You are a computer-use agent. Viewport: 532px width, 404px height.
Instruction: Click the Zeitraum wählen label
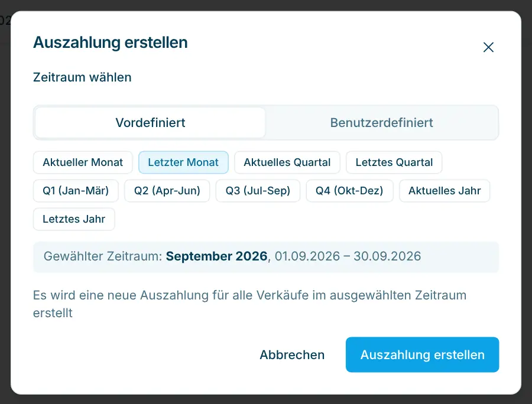[x=82, y=77]
